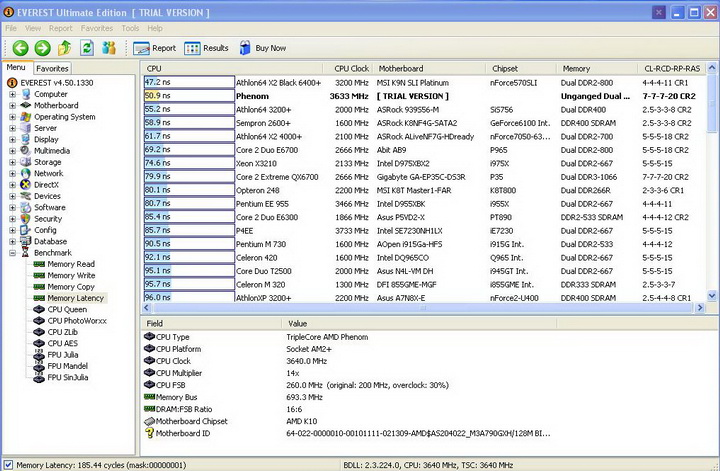This screenshot has width=720, height=471.
Task: Open the Help menu
Action: [155, 28]
